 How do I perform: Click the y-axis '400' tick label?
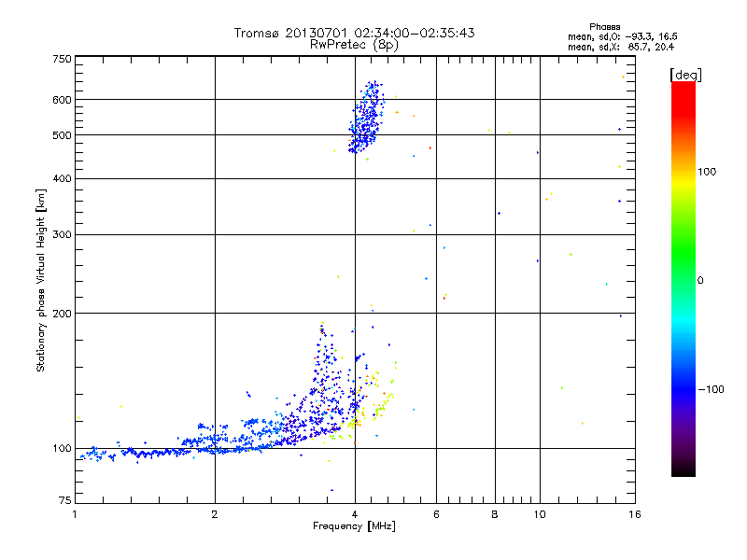click(x=62, y=178)
